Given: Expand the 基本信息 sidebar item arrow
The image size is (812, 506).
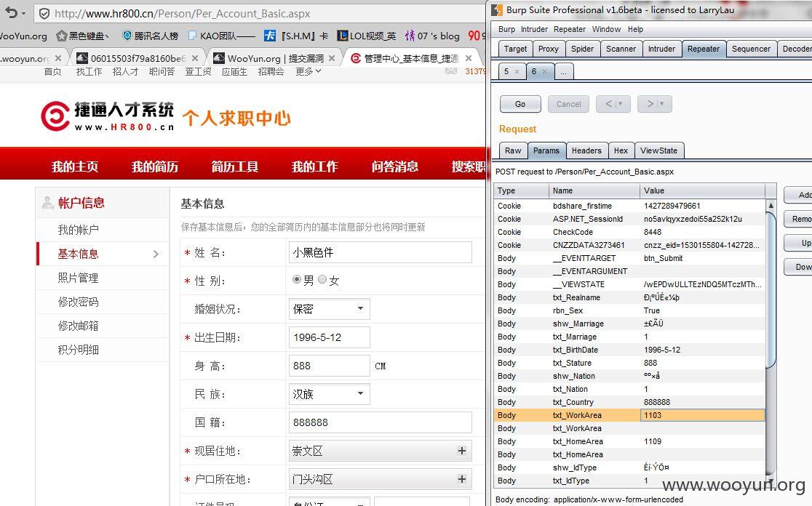Looking at the screenshot, I should click(x=156, y=254).
